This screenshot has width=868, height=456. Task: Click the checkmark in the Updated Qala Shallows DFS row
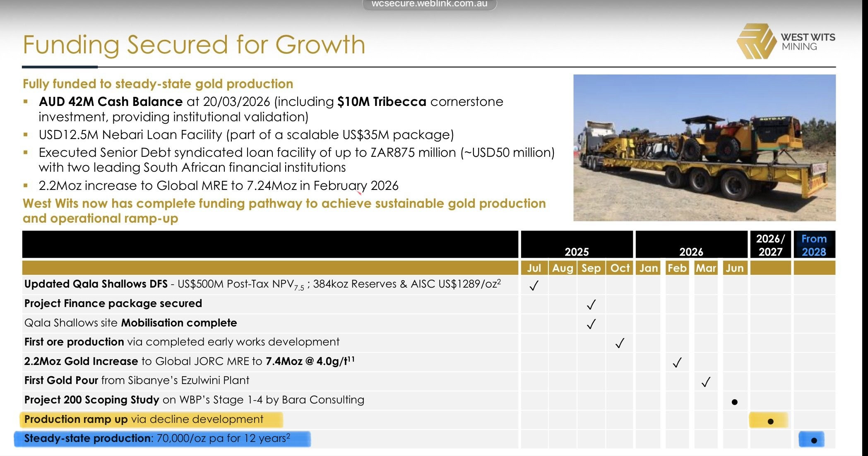click(534, 285)
